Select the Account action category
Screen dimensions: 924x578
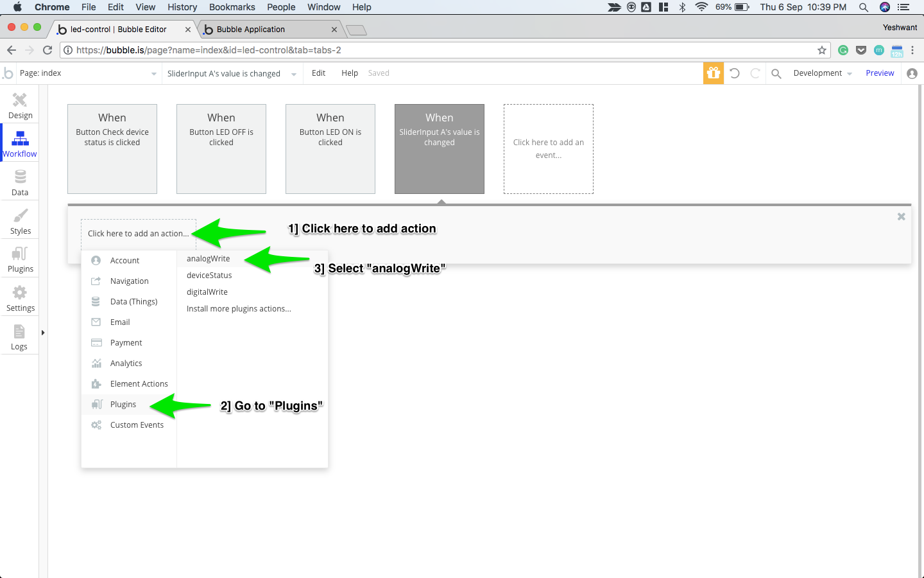tap(129, 261)
